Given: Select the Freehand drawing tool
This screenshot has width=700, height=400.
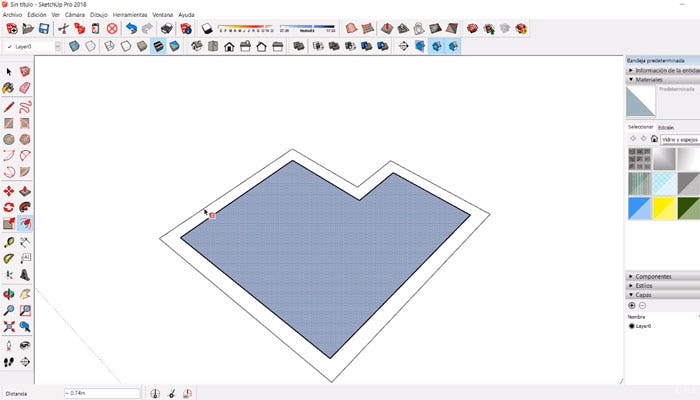Looking at the screenshot, I should coord(25,107).
